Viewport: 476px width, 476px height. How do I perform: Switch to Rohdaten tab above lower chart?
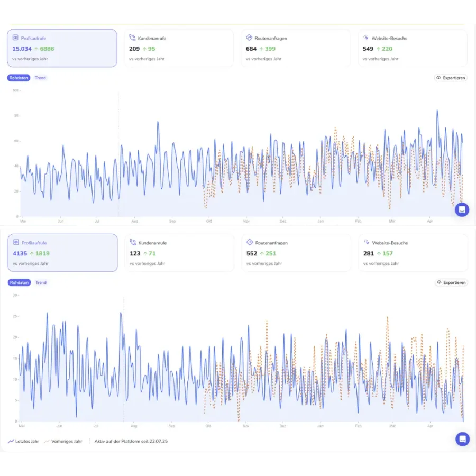[19, 282]
